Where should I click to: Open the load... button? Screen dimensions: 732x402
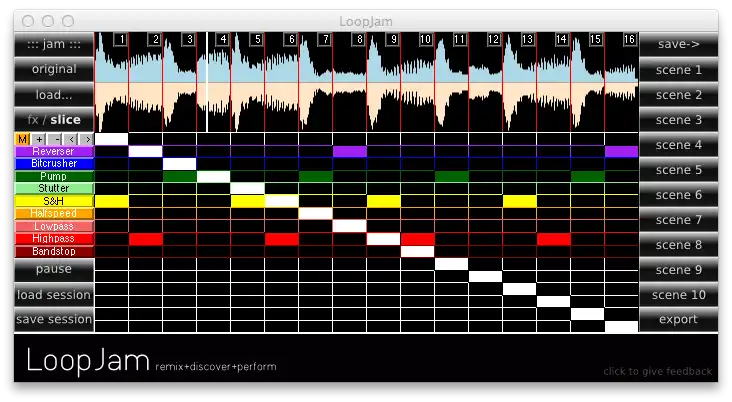pyautogui.click(x=54, y=95)
